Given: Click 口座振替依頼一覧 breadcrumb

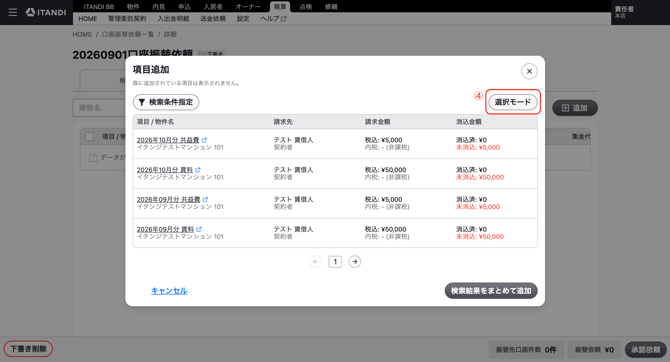Looking at the screenshot, I should [x=128, y=34].
